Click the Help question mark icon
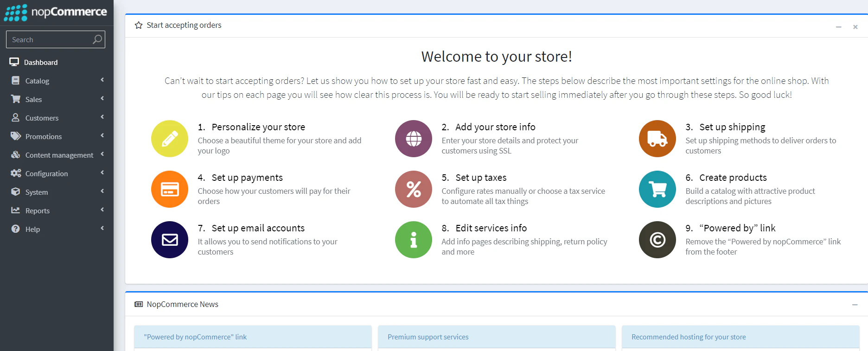The width and height of the screenshot is (868, 351). pos(16,229)
